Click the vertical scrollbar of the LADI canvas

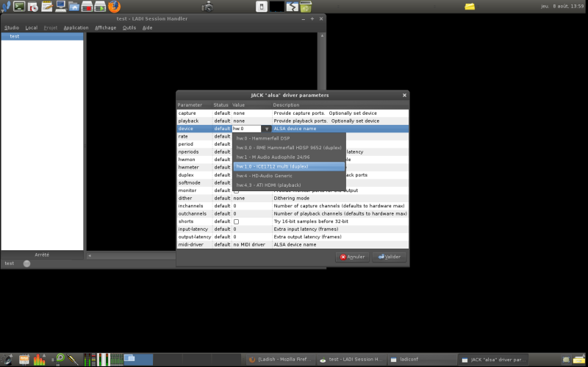(322, 143)
